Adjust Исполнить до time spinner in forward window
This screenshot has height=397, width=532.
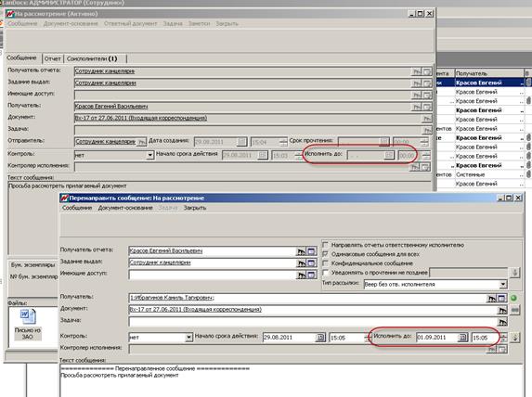point(503,338)
